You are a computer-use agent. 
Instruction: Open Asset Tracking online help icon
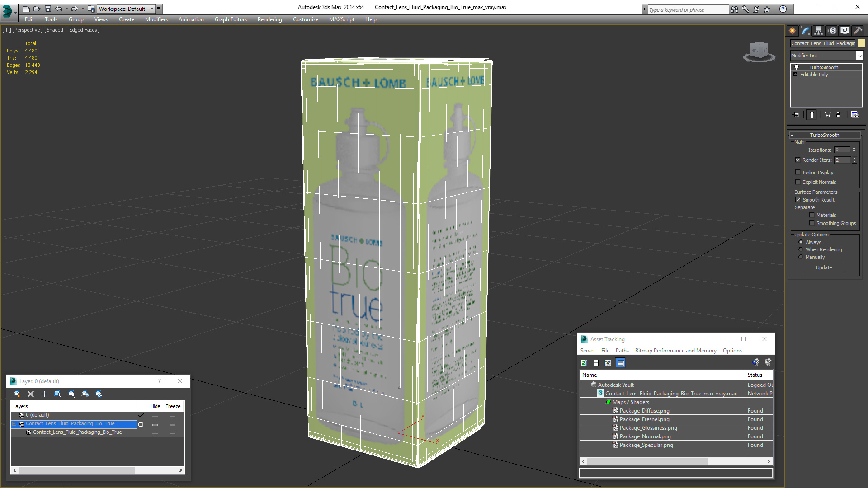756,362
